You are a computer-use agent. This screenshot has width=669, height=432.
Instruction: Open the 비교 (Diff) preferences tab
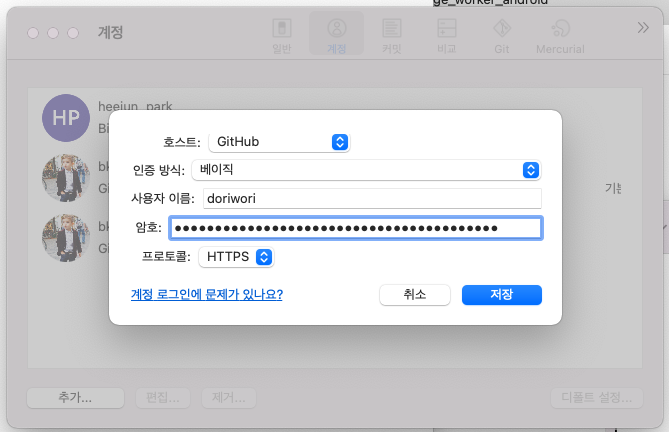(446, 36)
